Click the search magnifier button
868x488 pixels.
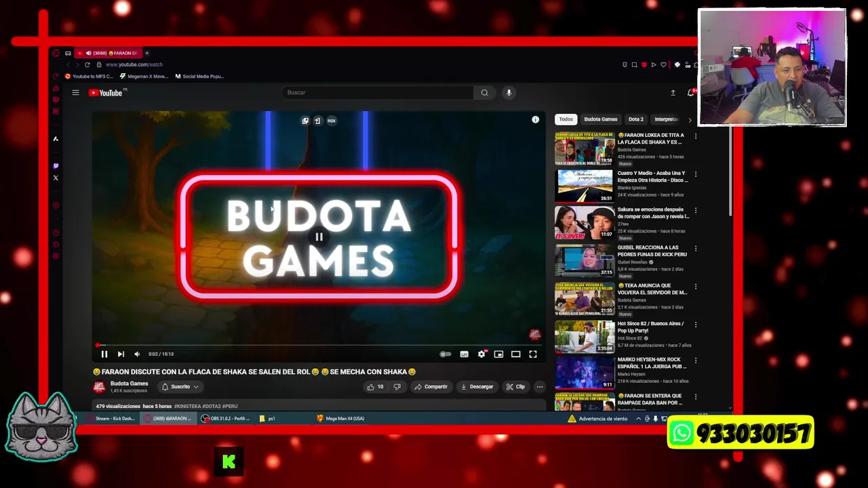click(484, 93)
